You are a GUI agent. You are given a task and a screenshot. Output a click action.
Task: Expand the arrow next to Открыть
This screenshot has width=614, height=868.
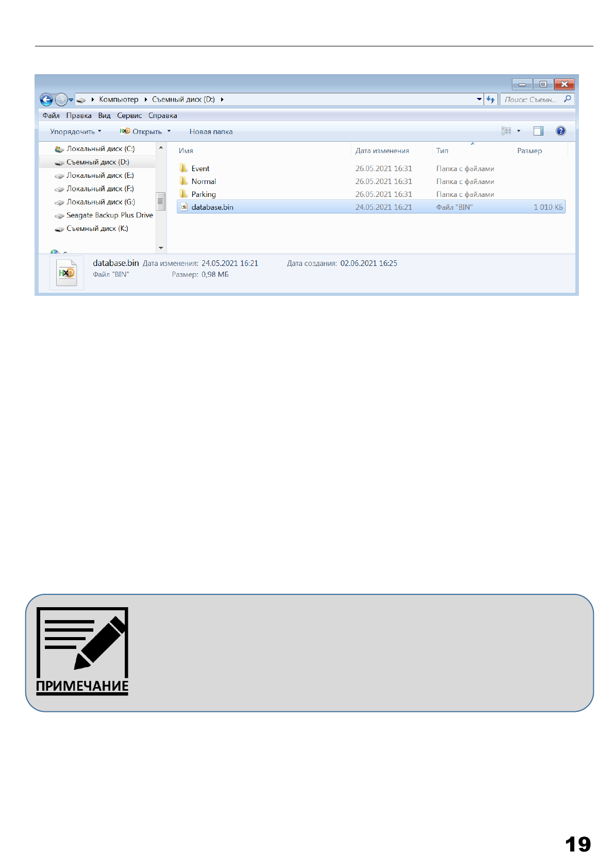(169, 131)
